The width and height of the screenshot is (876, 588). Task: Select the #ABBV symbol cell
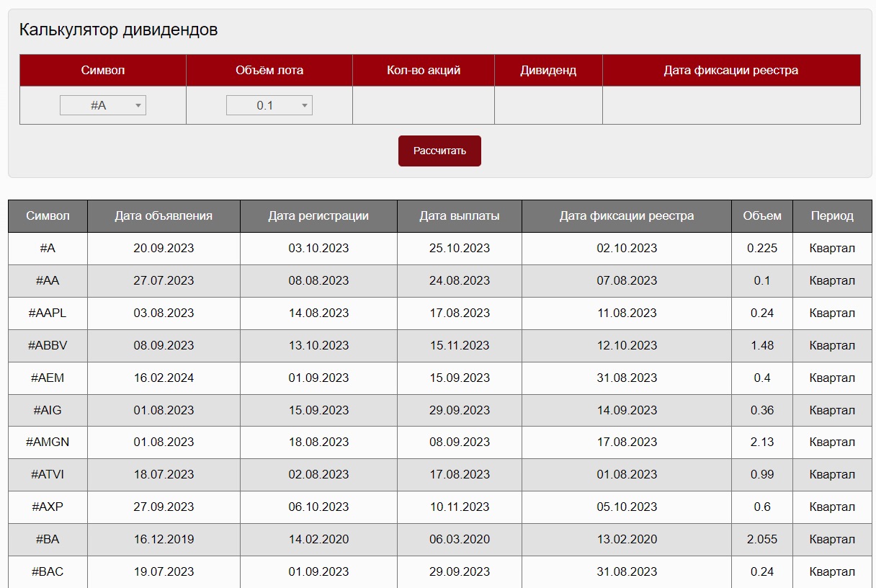coord(48,346)
